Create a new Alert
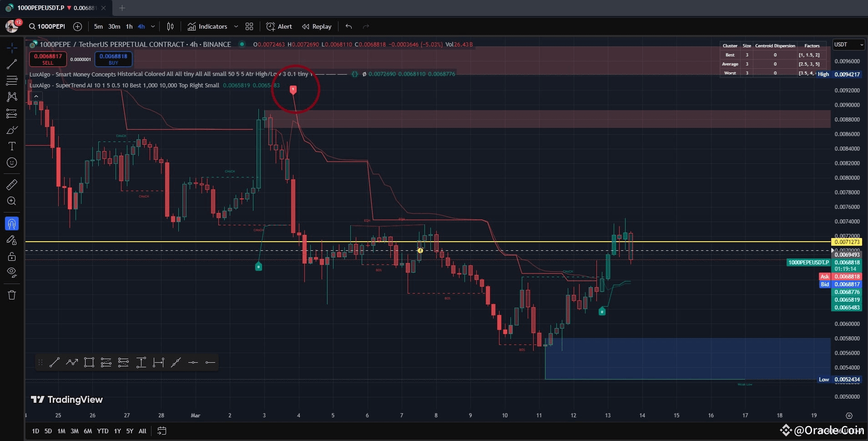Viewport: 868px width, 441px height. coord(279,26)
